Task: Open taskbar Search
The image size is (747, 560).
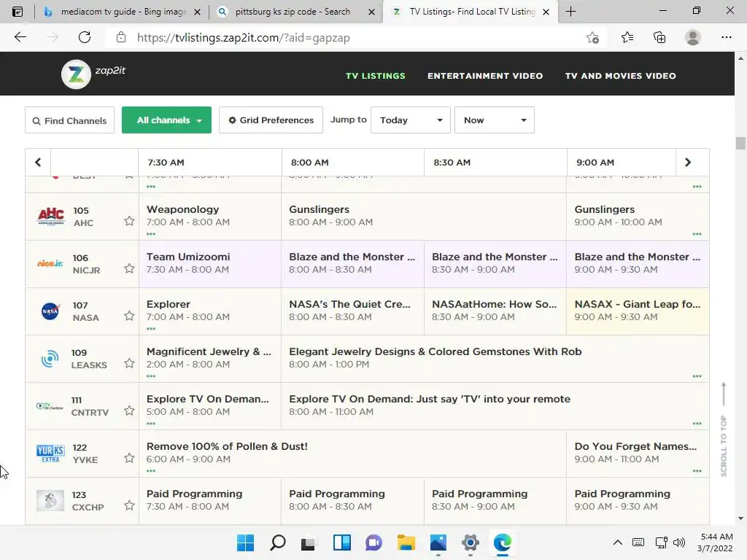Action: [278, 542]
